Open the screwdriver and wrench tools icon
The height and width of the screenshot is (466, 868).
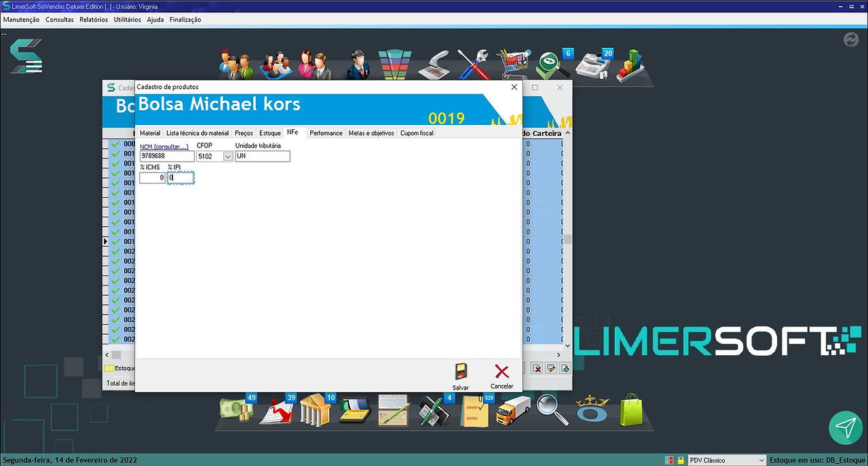474,65
